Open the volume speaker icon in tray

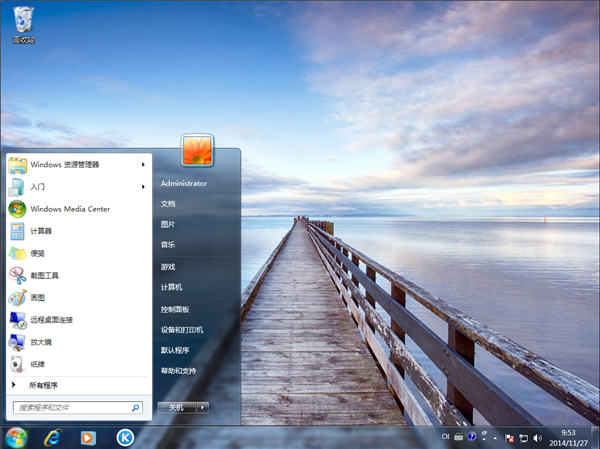[x=539, y=437]
